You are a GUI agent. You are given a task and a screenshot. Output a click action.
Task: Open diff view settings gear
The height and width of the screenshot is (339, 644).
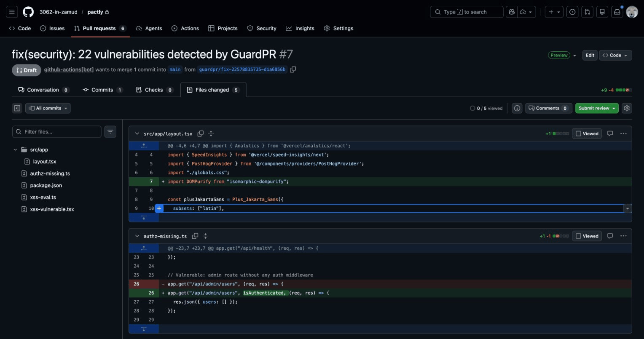627,108
